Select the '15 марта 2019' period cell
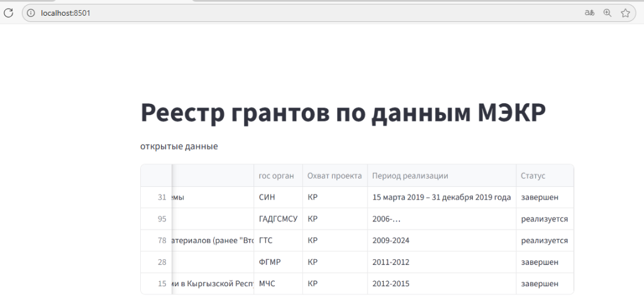The width and height of the screenshot is (644, 307). click(x=441, y=198)
